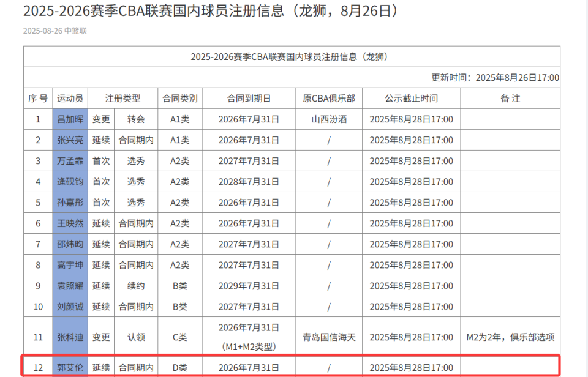588x377 pixels.
Task: Select the 原CBA俱乐部 column header
Action: (x=329, y=98)
